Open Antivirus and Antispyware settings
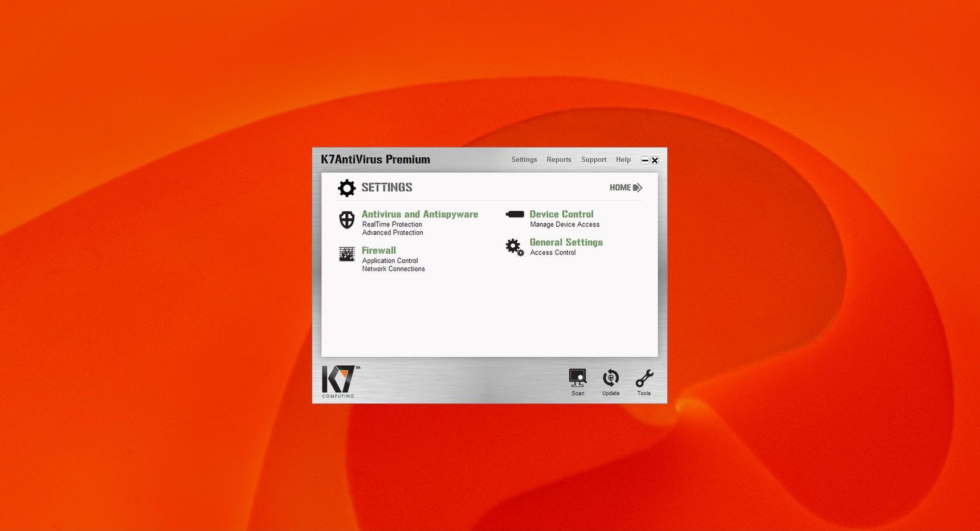This screenshot has height=531, width=980. click(420, 214)
